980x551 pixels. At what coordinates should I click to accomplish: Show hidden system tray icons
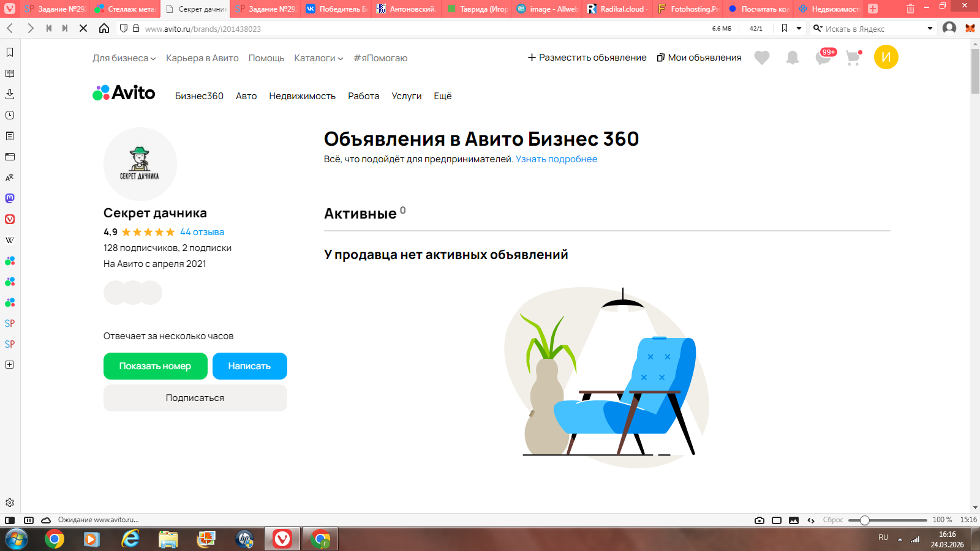(900, 539)
